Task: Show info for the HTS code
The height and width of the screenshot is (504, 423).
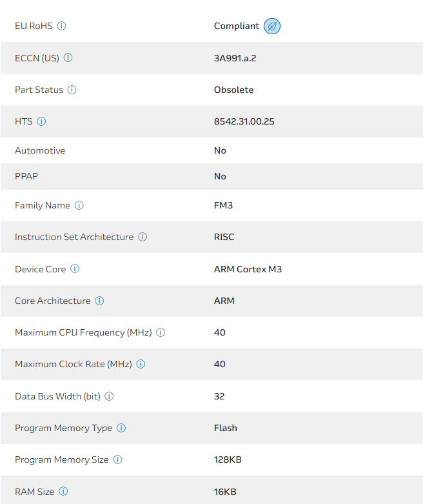Action: (41, 121)
